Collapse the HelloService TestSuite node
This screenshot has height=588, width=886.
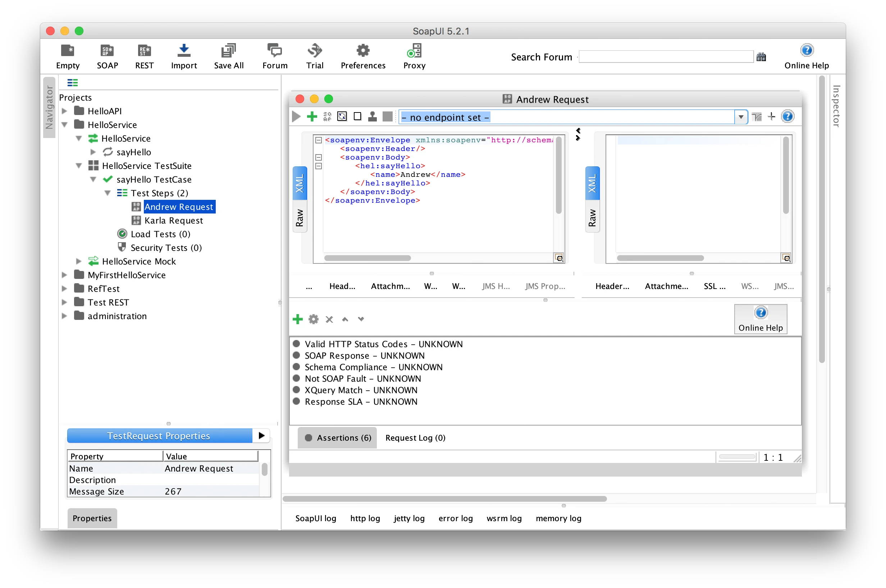[79, 166]
